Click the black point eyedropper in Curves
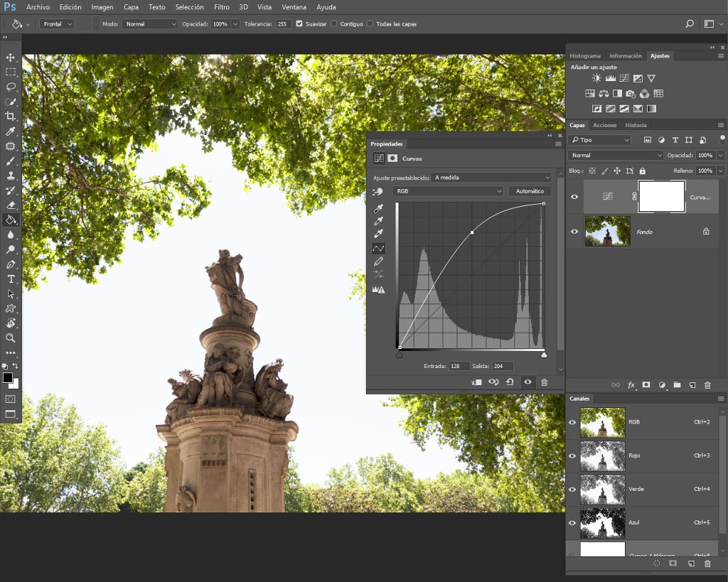Image resolution: width=728 pixels, height=582 pixels. [378, 208]
